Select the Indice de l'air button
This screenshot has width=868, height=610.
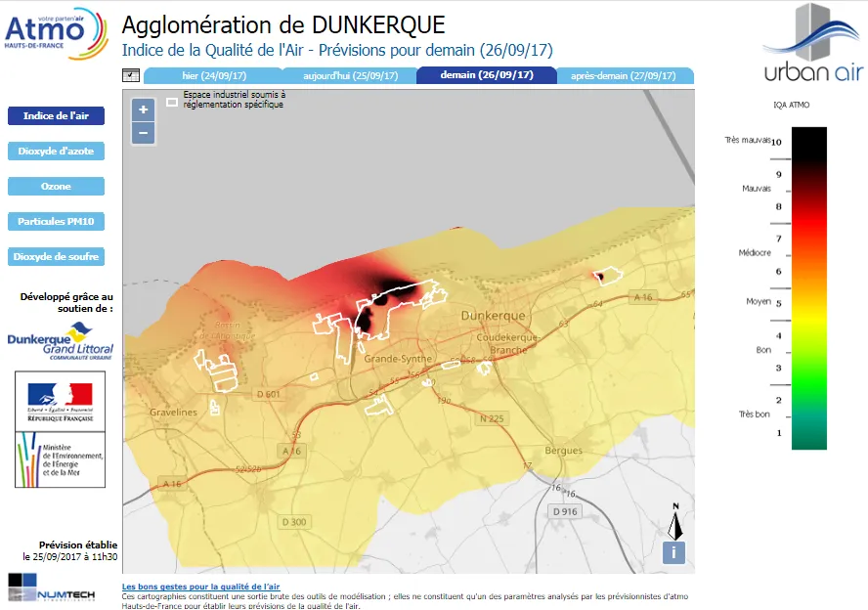tap(56, 115)
